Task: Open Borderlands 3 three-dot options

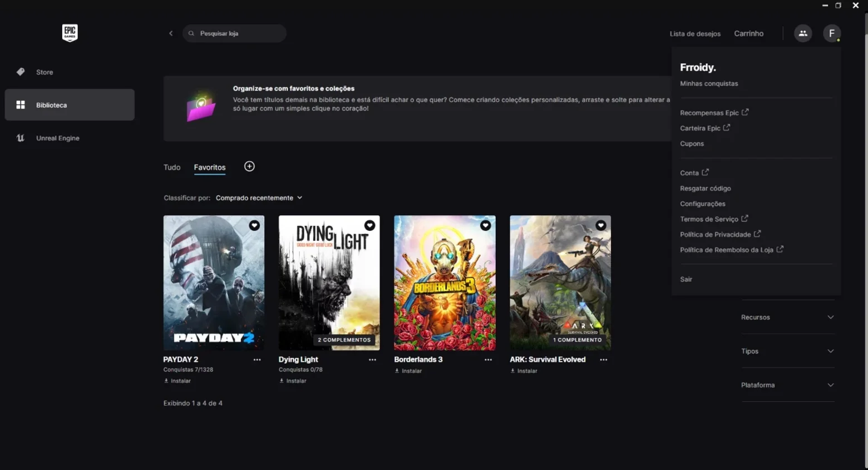Action: (488, 360)
